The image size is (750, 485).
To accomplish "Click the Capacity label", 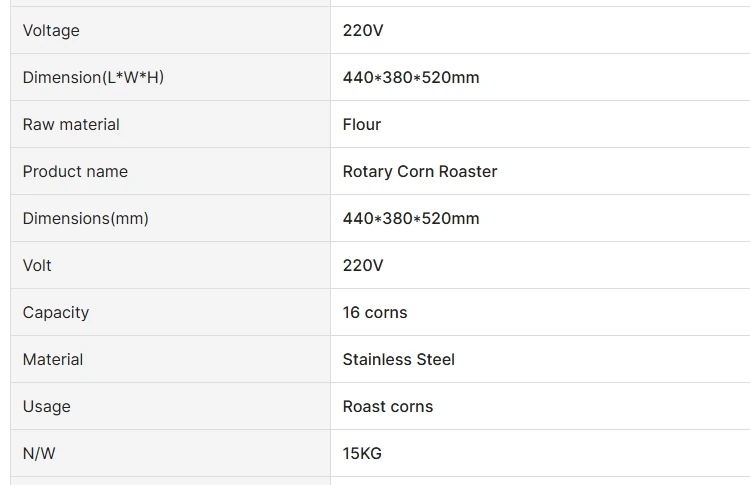I will 56,312.
